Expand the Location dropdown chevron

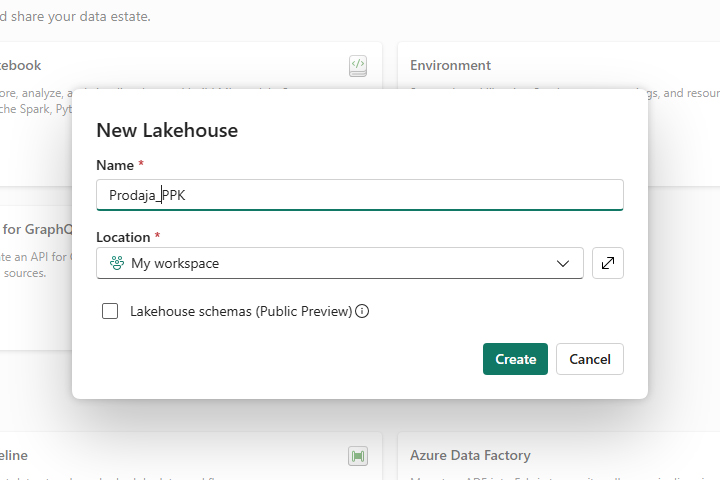(563, 263)
